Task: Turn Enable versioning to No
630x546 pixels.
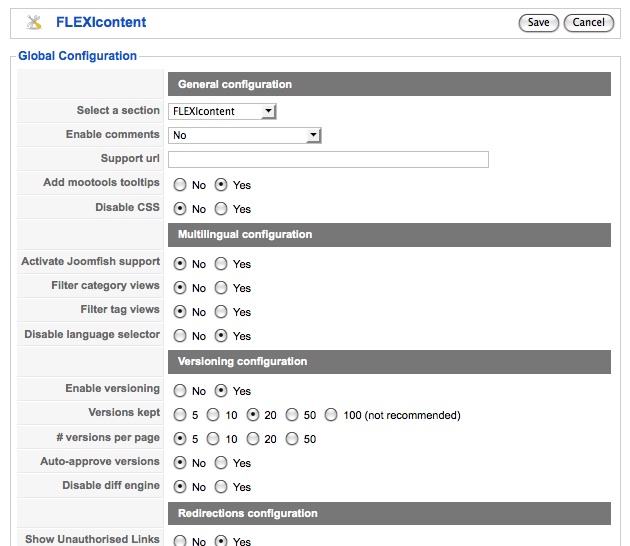Action: (x=180, y=391)
